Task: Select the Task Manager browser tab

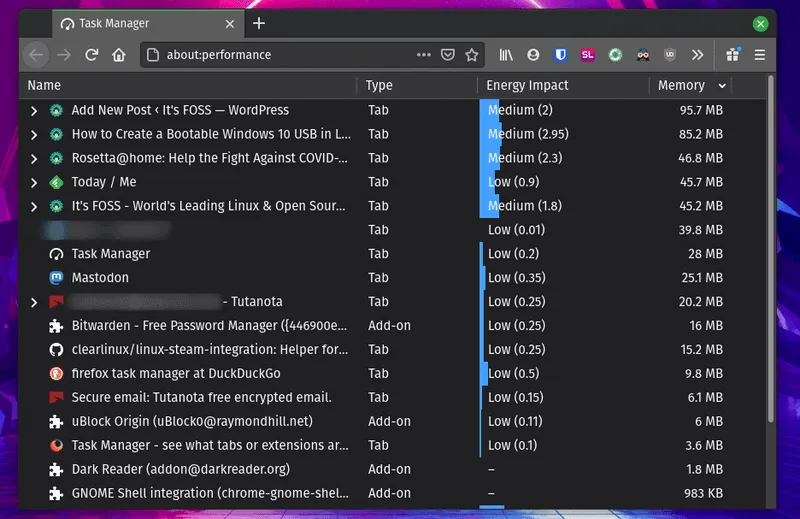Action: [140, 23]
